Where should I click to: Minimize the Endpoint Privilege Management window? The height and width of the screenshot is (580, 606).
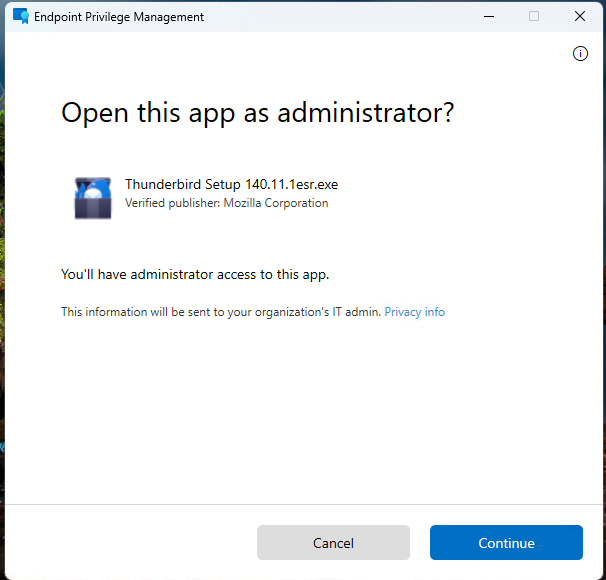pos(489,16)
